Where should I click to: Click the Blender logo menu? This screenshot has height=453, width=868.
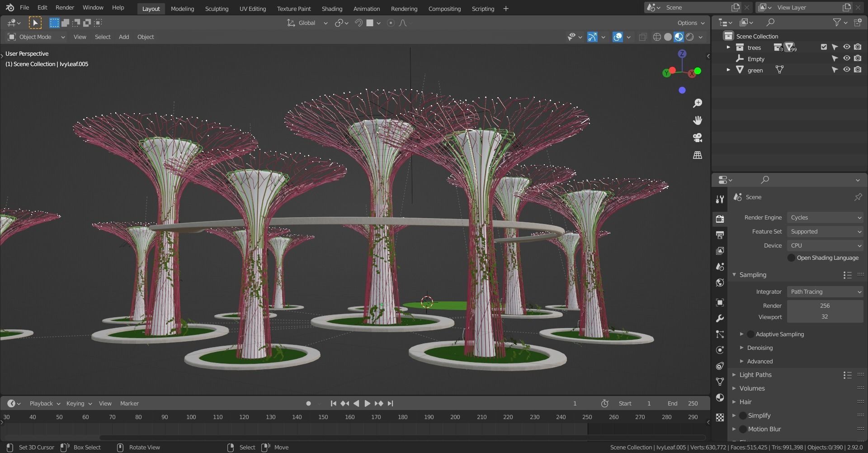click(10, 8)
